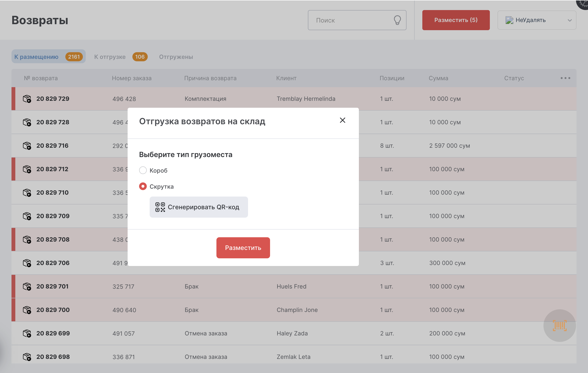Click the orange barcode scanner floating button
Viewport: 588px width, 373px height.
[x=559, y=325]
